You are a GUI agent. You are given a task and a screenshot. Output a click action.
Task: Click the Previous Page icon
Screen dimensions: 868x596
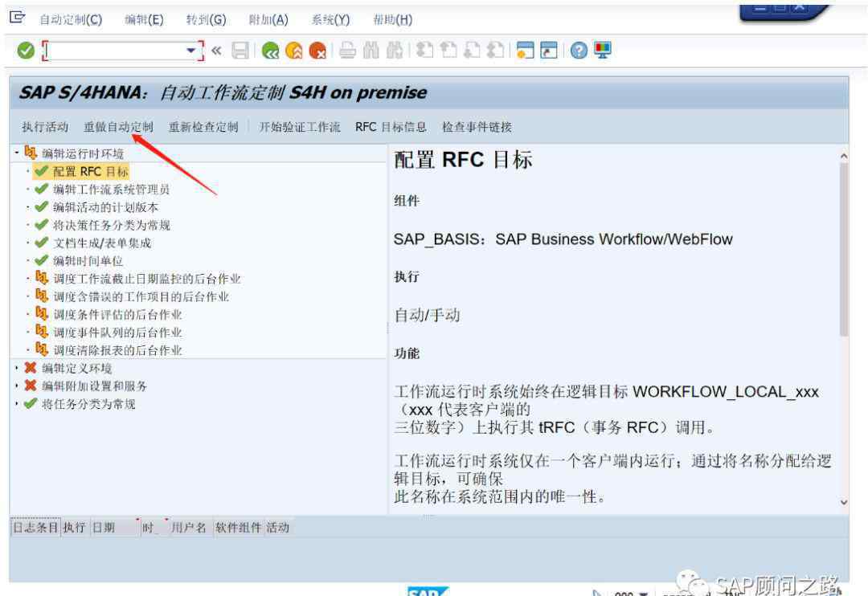point(448,51)
